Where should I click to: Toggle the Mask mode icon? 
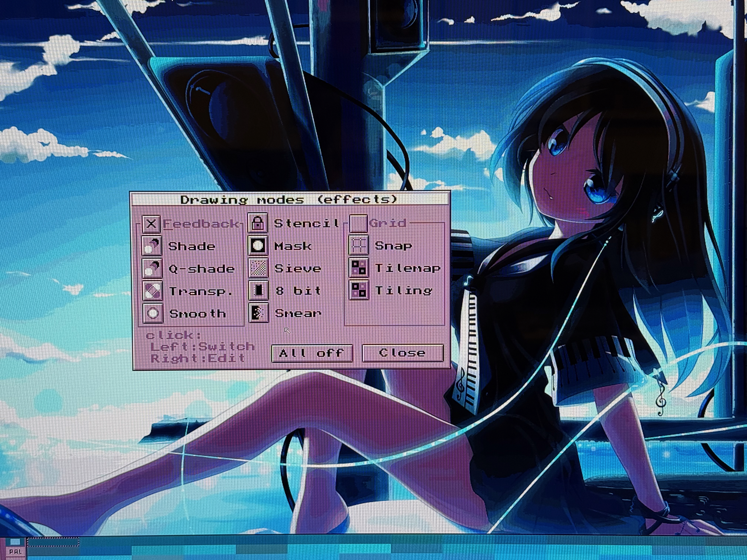[x=258, y=245]
